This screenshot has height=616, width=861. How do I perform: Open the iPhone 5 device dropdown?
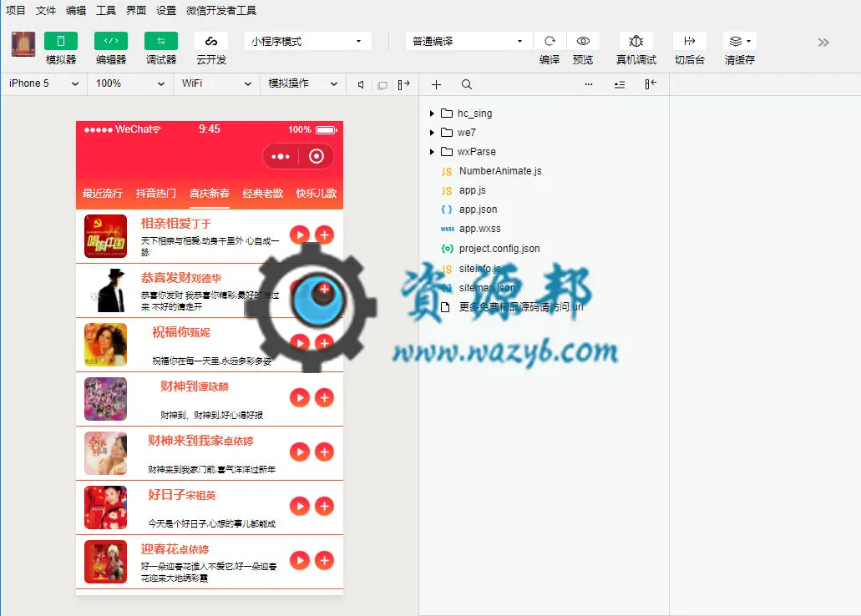(x=44, y=83)
